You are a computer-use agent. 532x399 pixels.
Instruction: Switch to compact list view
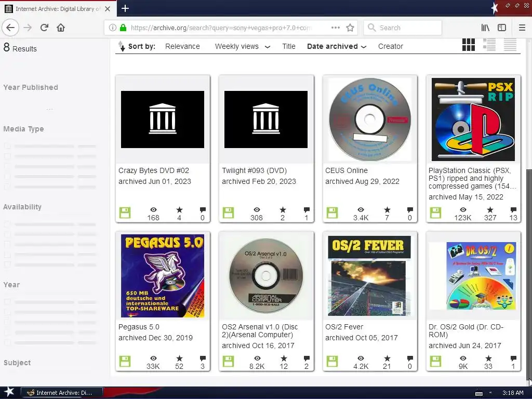click(x=510, y=45)
